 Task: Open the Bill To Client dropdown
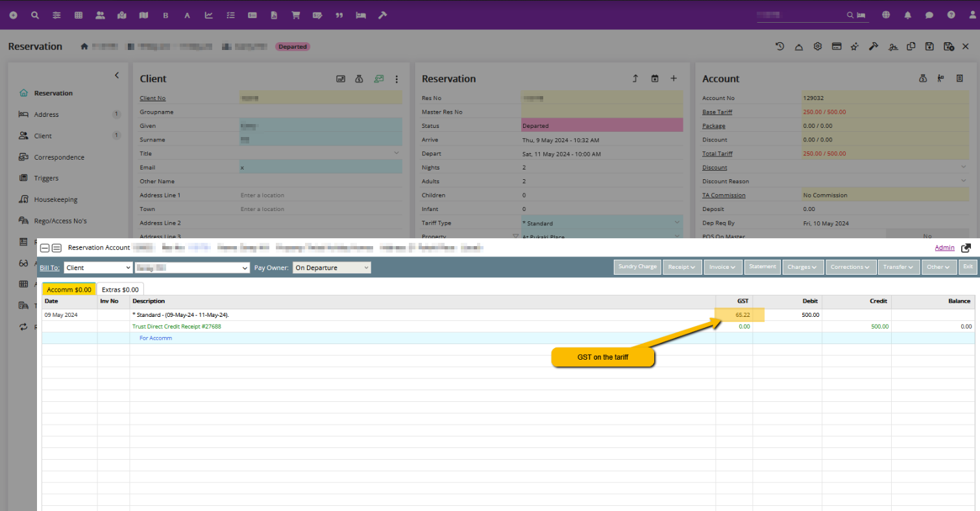98,268
